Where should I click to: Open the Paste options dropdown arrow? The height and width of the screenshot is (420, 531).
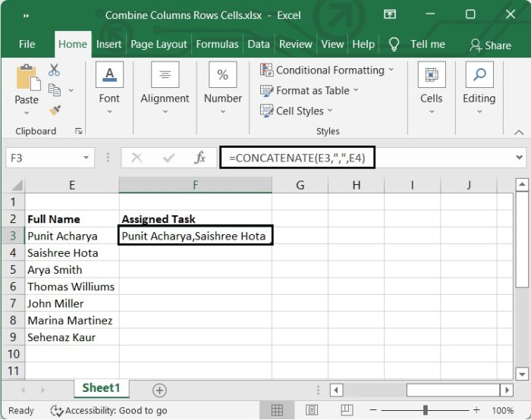[x=27, y=113]
